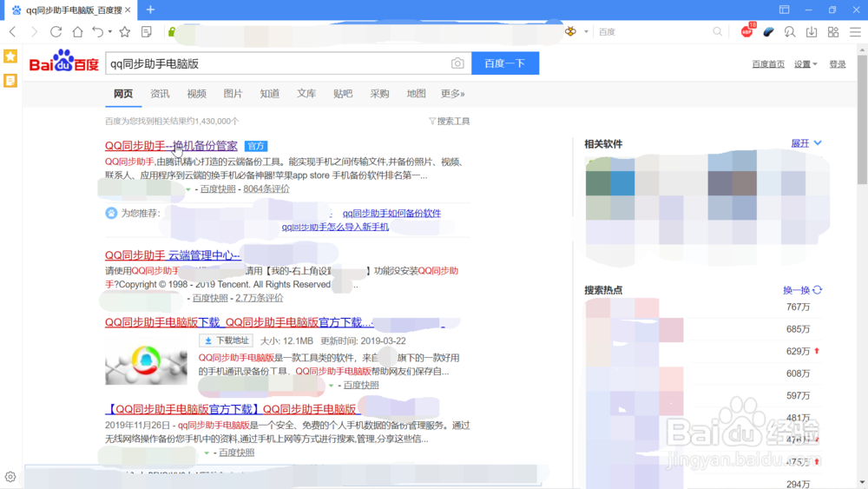This screenshot has height=489, width=868.
Task: Select the 网页 tab
Action: coord(123,94)
